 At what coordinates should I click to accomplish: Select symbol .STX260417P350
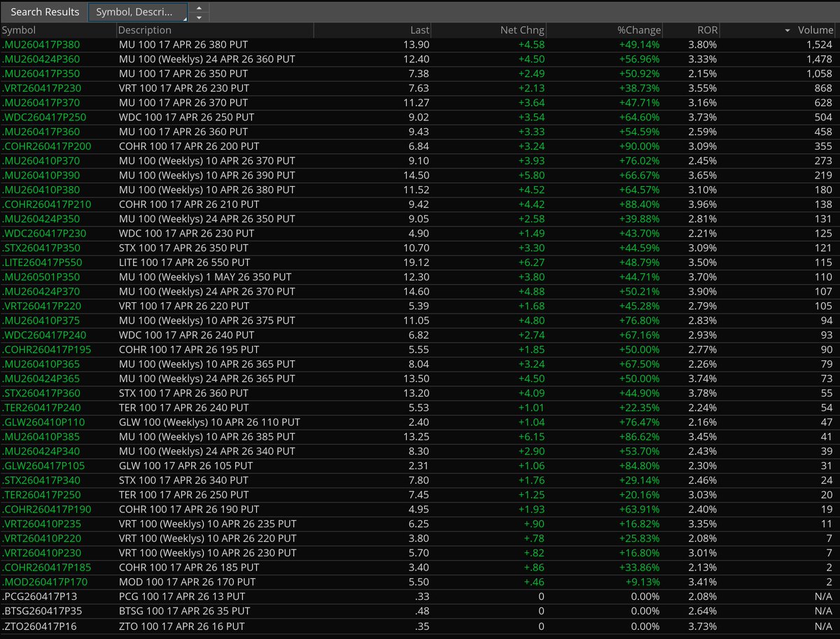[41, 248]
